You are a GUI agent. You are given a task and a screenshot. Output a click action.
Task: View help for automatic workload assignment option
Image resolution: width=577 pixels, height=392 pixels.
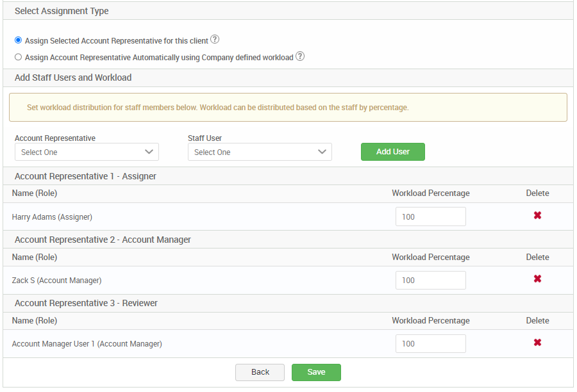tap(299, 56)
